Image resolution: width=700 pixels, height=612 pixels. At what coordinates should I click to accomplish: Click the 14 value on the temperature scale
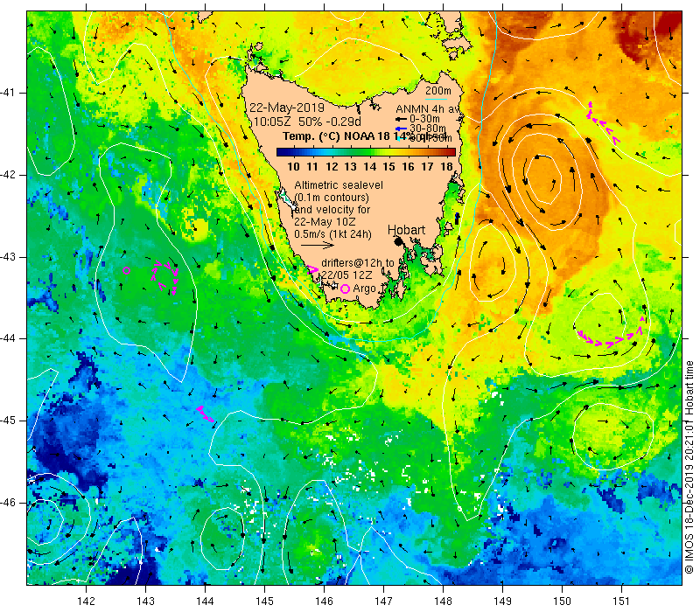[x=369, y=167]
